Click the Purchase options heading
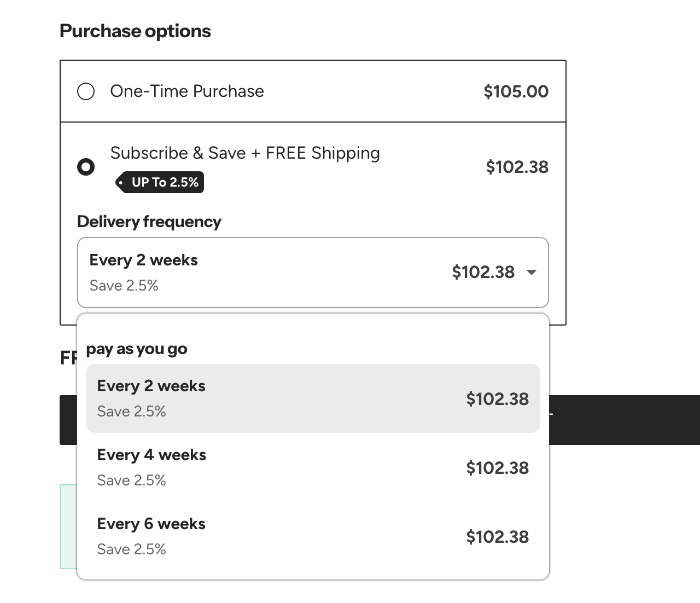The width and height of the screenshot is (700, 603). [135, 31]
